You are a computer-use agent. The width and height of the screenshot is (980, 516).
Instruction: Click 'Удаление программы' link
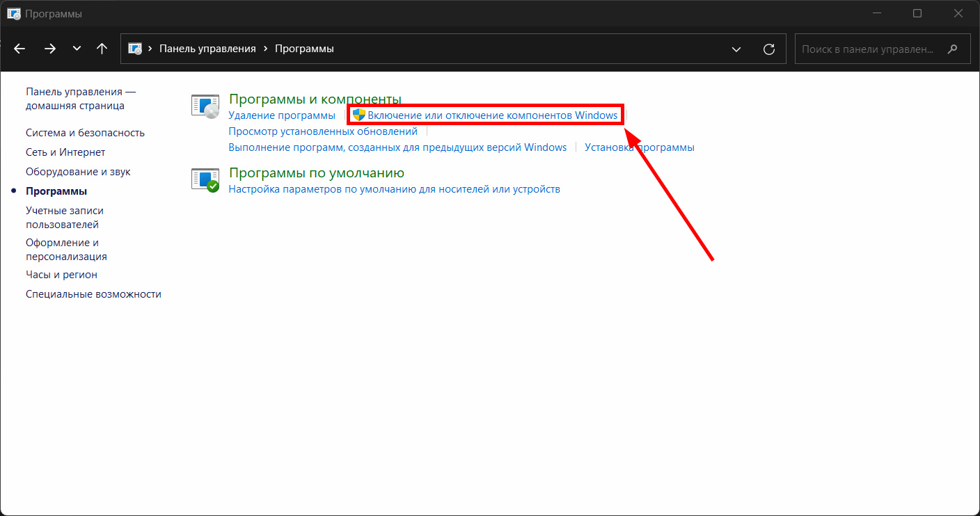point(282,115)
